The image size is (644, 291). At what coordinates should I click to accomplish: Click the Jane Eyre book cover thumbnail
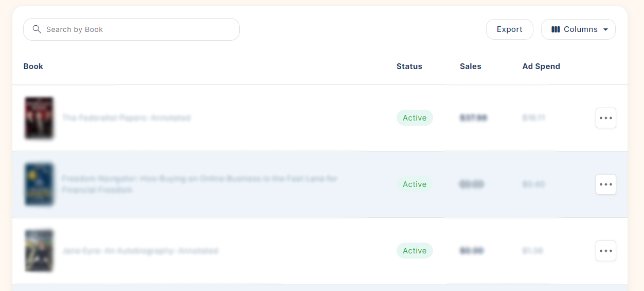[39, 251]
